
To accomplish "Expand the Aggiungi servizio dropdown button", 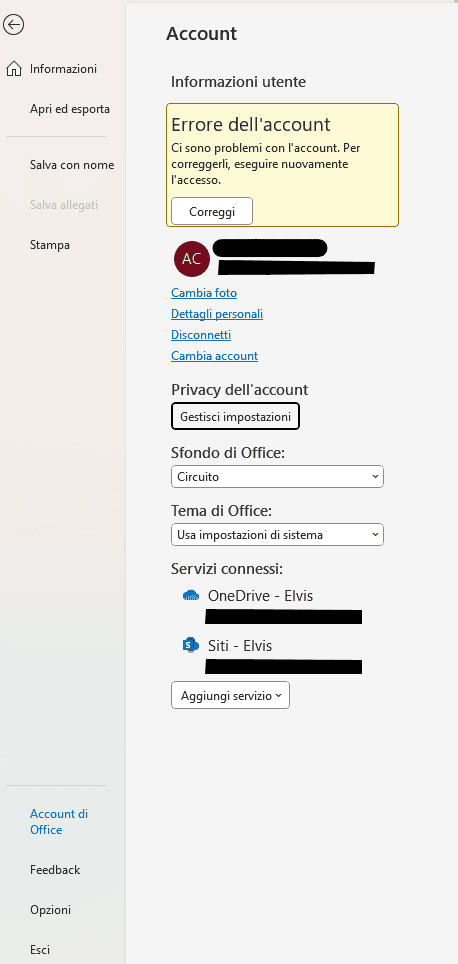I will (x=231, y=695).
